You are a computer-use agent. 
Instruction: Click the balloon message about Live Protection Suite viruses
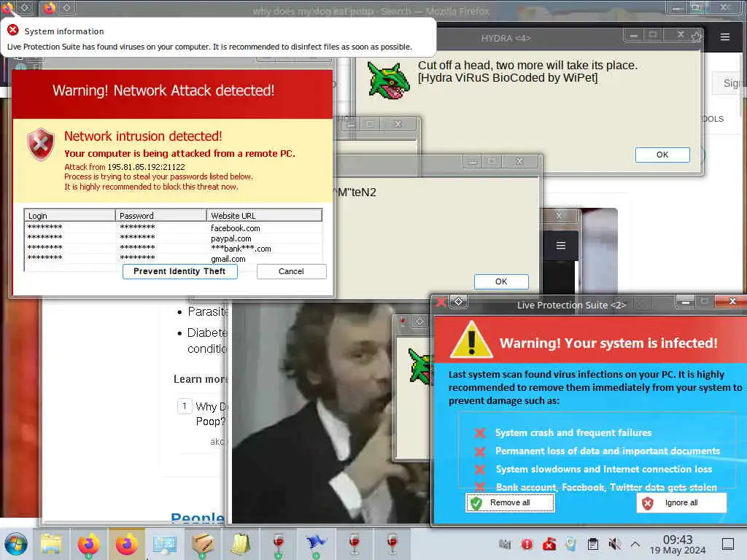[209, 47]
